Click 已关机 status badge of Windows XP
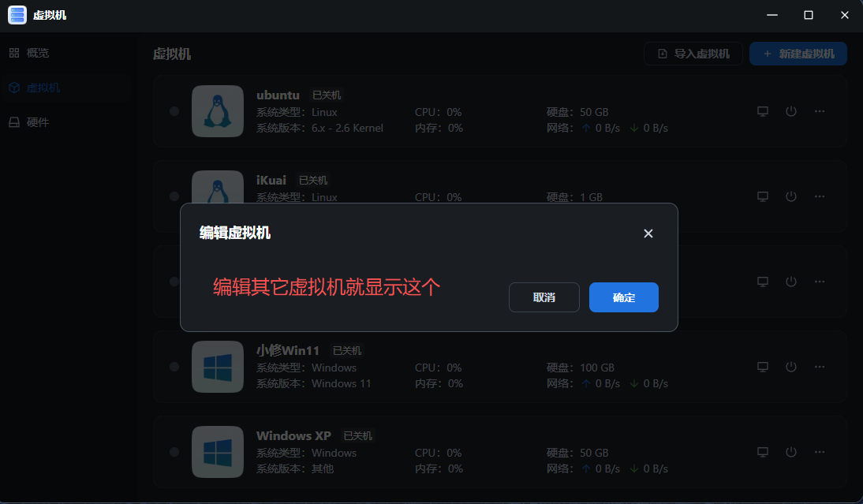This screenshot has width=863, height=504. point(358,435)
